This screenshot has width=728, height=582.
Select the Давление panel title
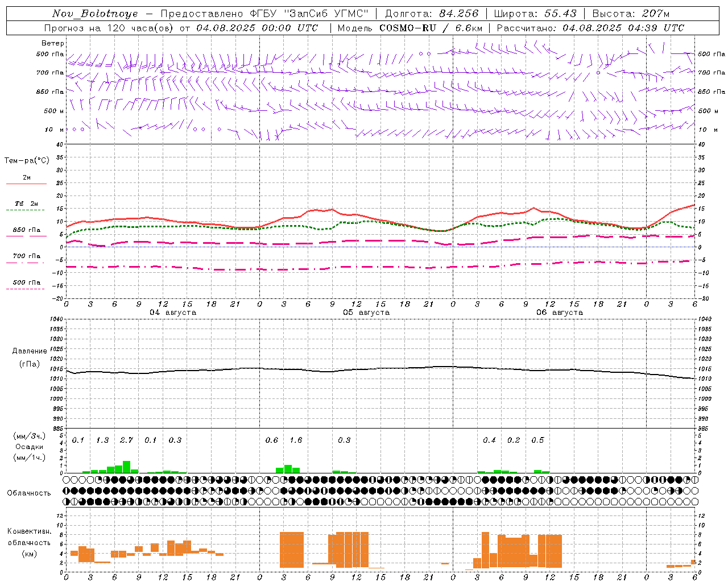[x=30, y=351]
